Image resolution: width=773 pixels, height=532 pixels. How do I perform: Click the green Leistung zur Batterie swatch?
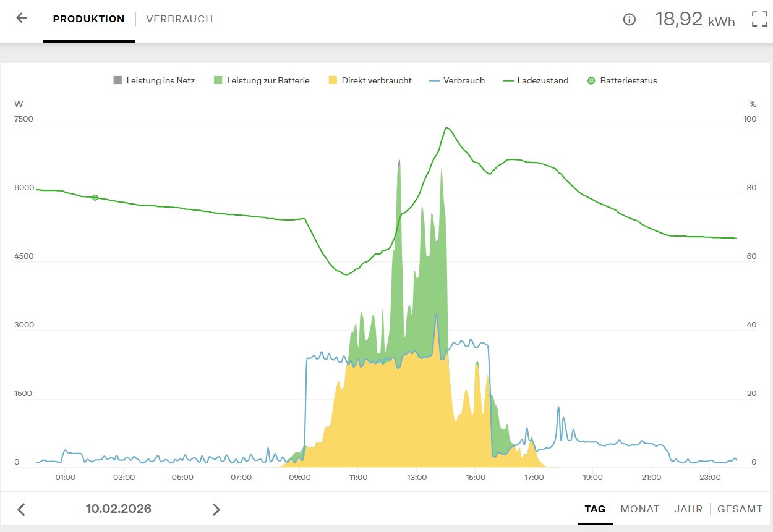click(x=218, y=80)
